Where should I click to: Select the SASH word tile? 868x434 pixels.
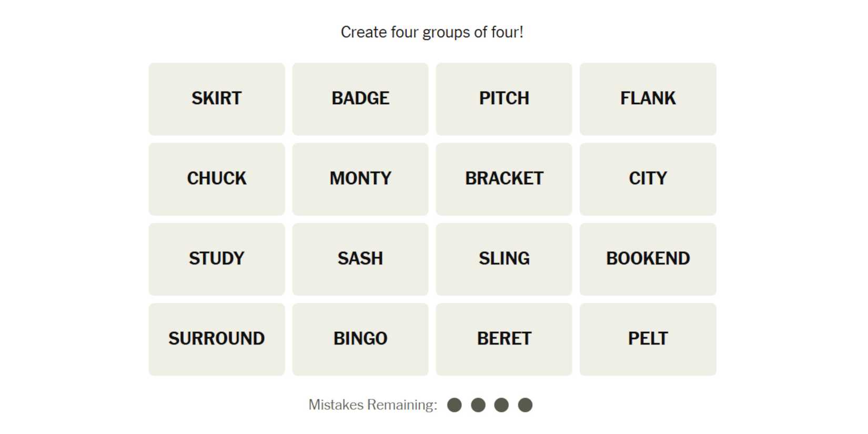360,259
